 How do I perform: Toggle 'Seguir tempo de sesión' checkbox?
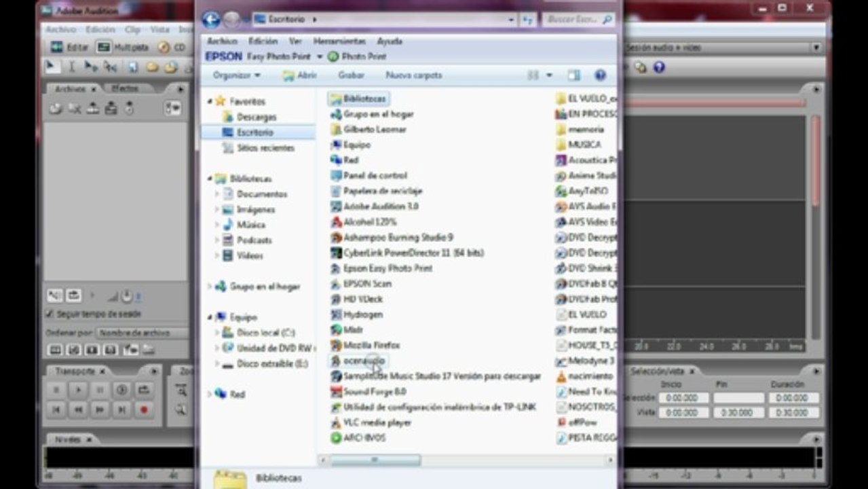click(50, 314)
